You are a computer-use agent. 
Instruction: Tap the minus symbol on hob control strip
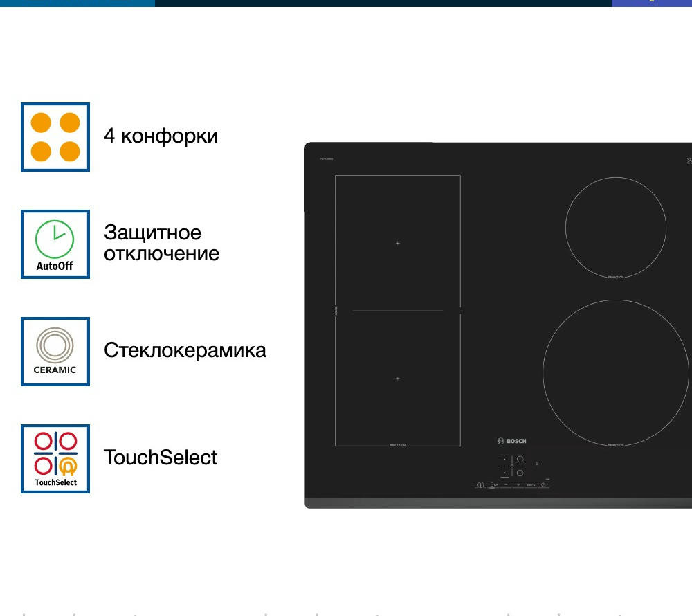506,485
